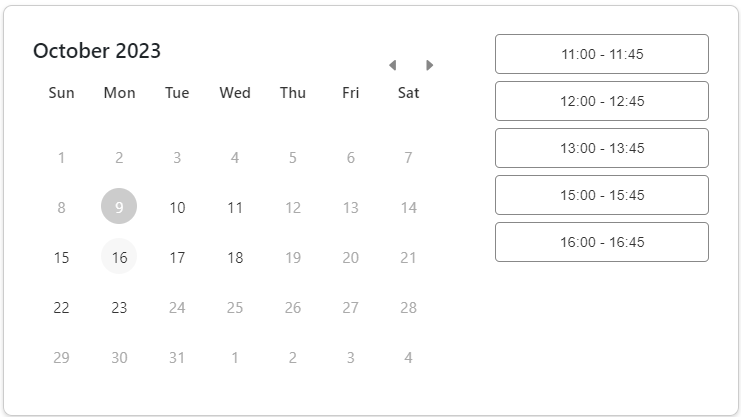Pick Sunday, October 22
The width and height of the screenshot is (741, 417).
pyautogui.click(x=61, y=307)
